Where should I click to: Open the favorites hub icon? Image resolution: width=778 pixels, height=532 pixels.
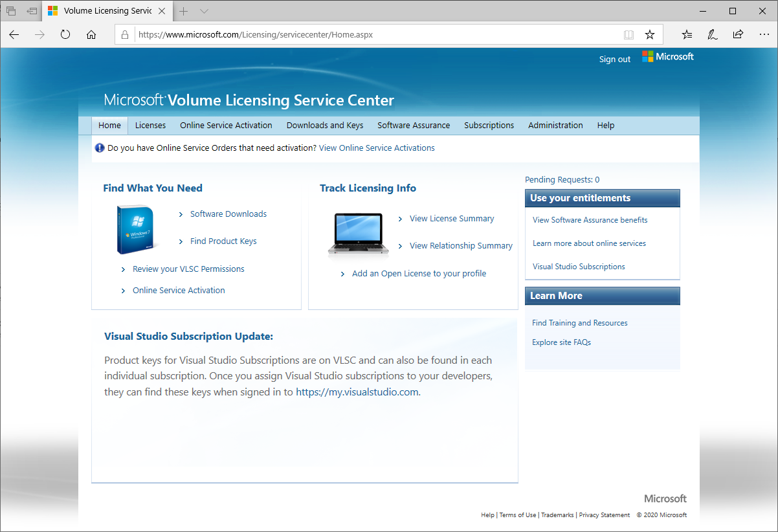point(687,35)
